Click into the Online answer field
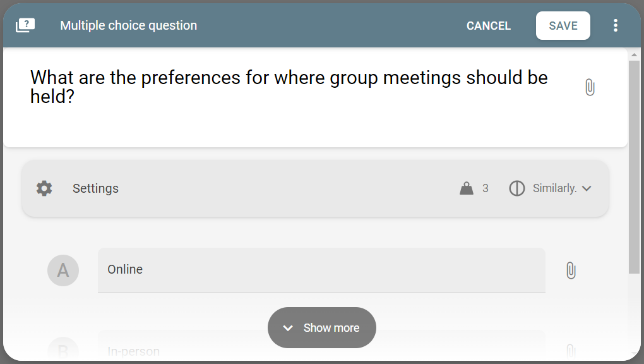The width and height of the screenshot is (644, 364). tap(321, 270)
